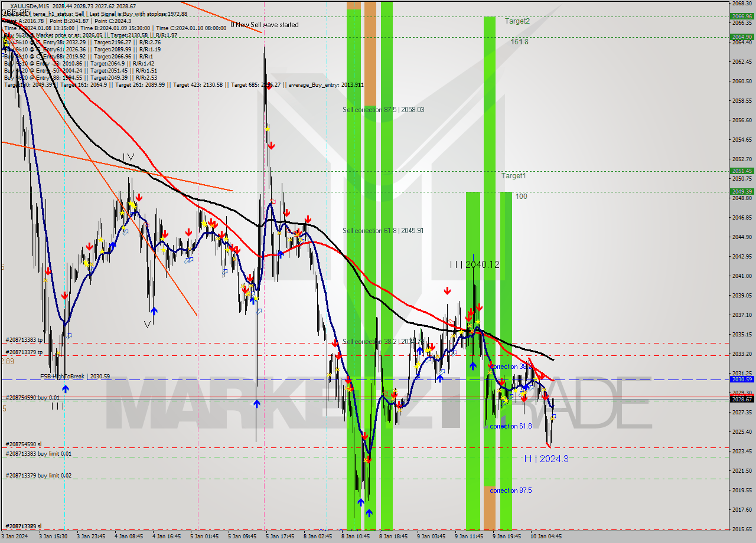Select 'Sell correction 87.5 | 2058.03' label

[383, 110]
